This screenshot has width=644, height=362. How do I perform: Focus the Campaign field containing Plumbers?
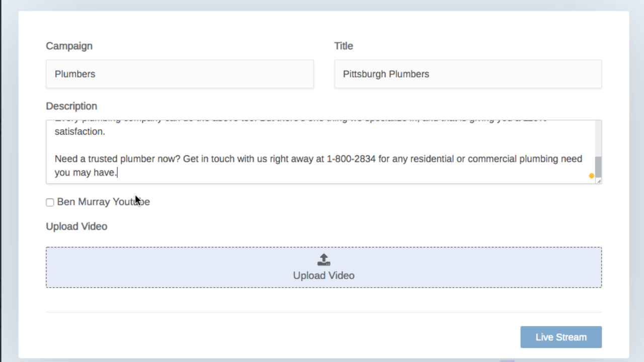[180, 74]
